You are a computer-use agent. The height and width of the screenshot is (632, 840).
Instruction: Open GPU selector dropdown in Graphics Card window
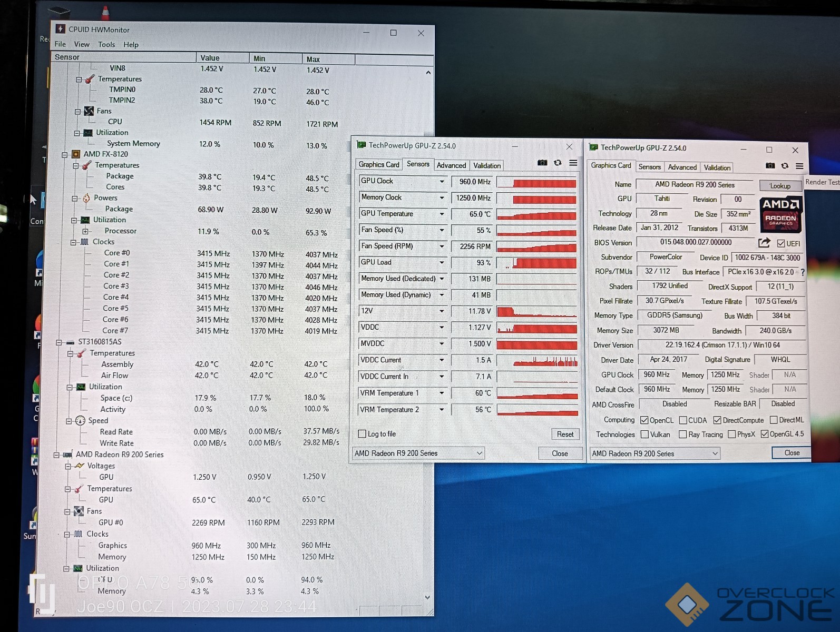pyautogui.click(x=655, y=453)
